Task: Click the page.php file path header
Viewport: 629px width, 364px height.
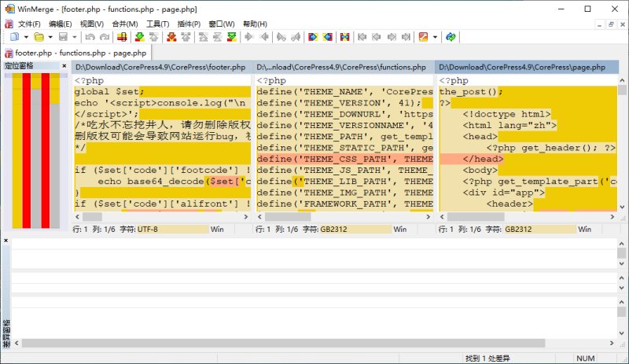Action: (x=527, y=68)
